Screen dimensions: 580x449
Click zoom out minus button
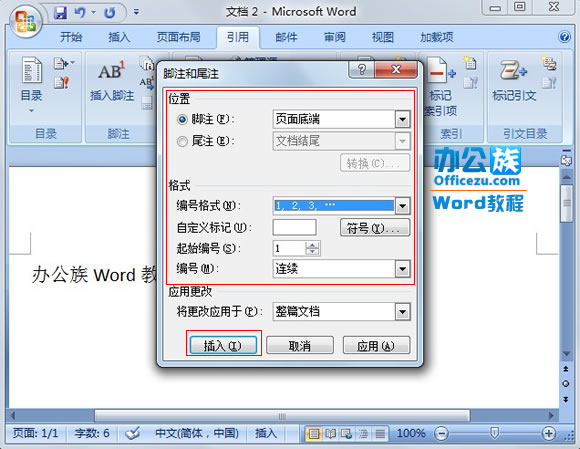[441, 433]
